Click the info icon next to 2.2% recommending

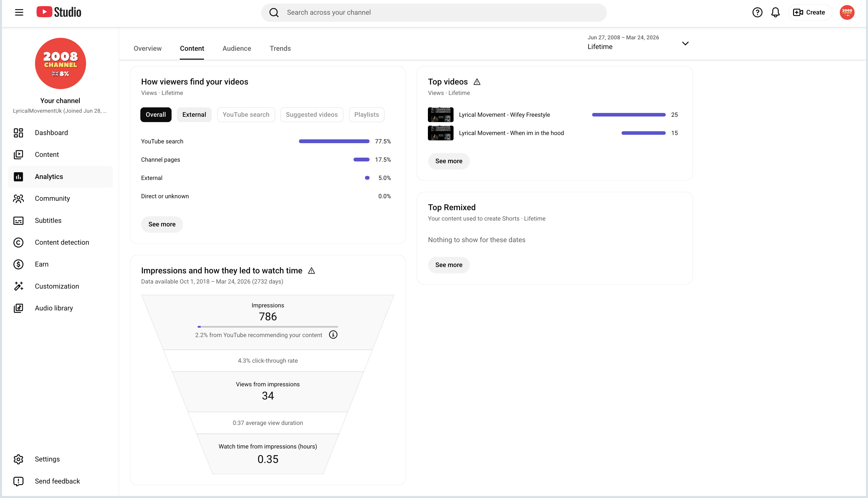pos(333,335)
